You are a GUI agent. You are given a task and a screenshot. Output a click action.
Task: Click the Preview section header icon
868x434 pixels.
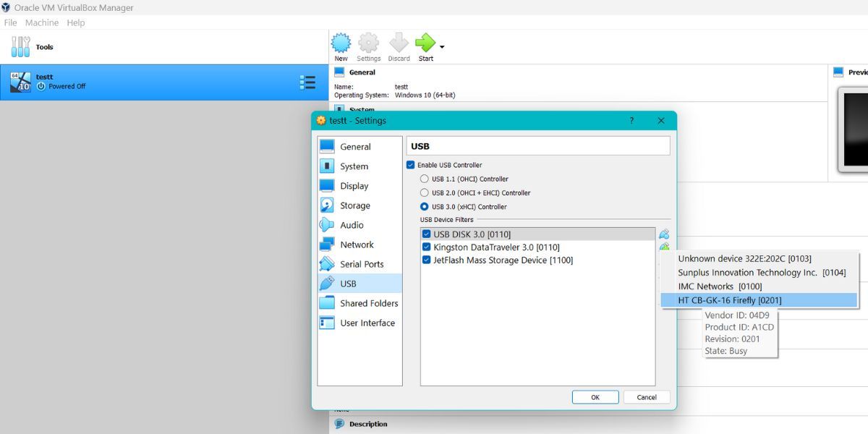coord(838,72)
